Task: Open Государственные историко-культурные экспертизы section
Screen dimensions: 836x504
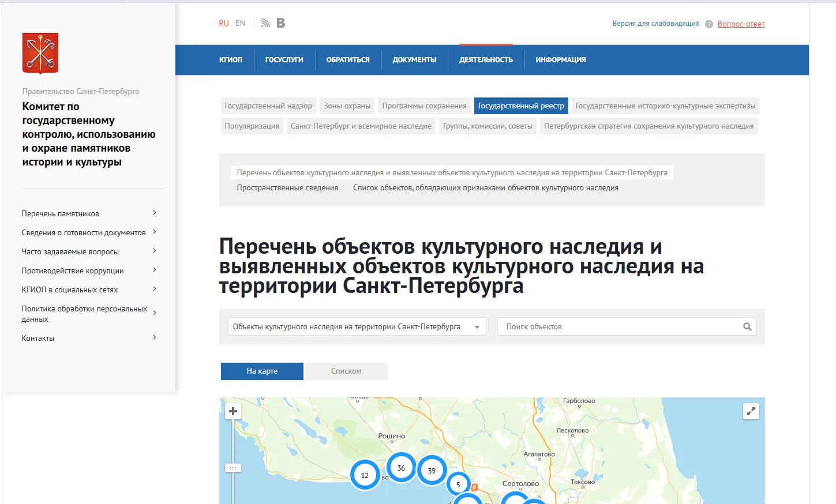Action: (665, 106)
